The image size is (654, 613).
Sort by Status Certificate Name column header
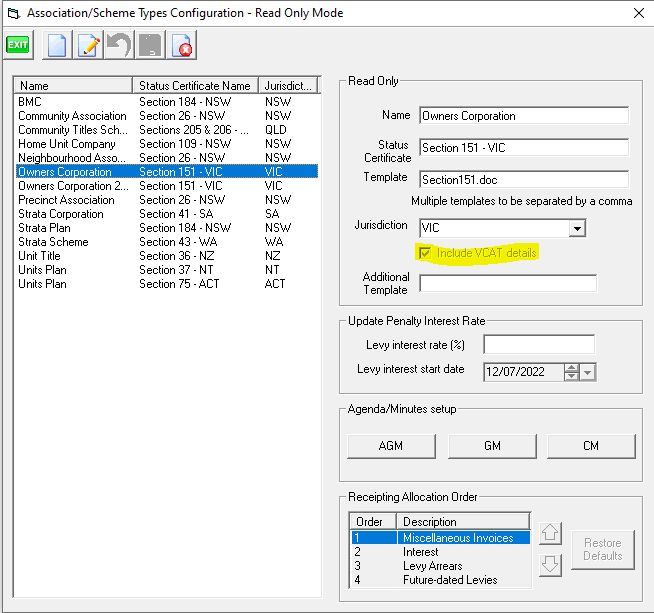(196, 85)
